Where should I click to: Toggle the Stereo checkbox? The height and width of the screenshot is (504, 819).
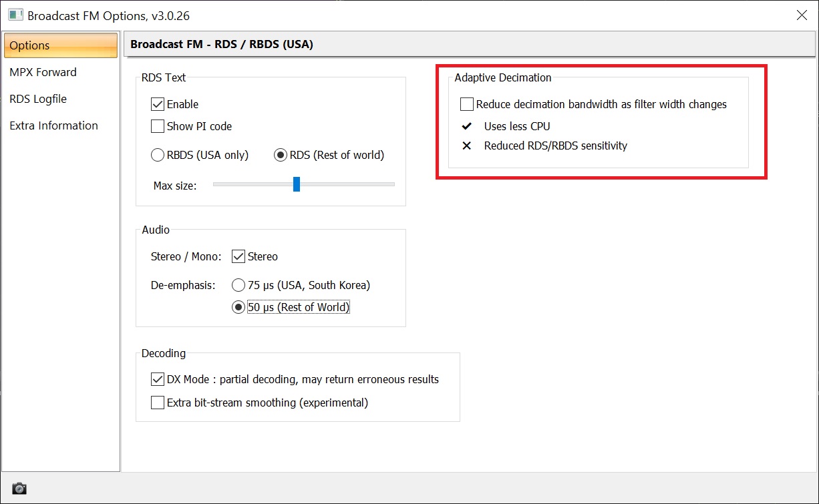pos(238,256)
